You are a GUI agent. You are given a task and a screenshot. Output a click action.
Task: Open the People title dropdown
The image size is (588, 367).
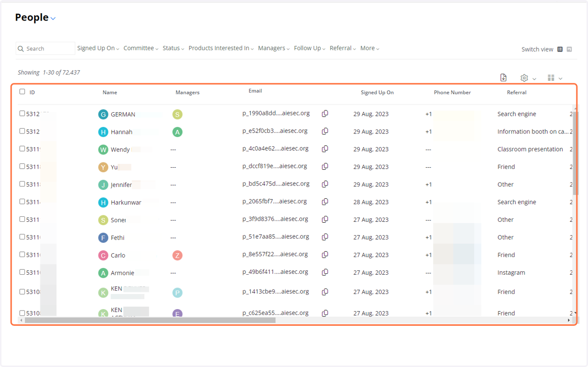coord(53,19)
